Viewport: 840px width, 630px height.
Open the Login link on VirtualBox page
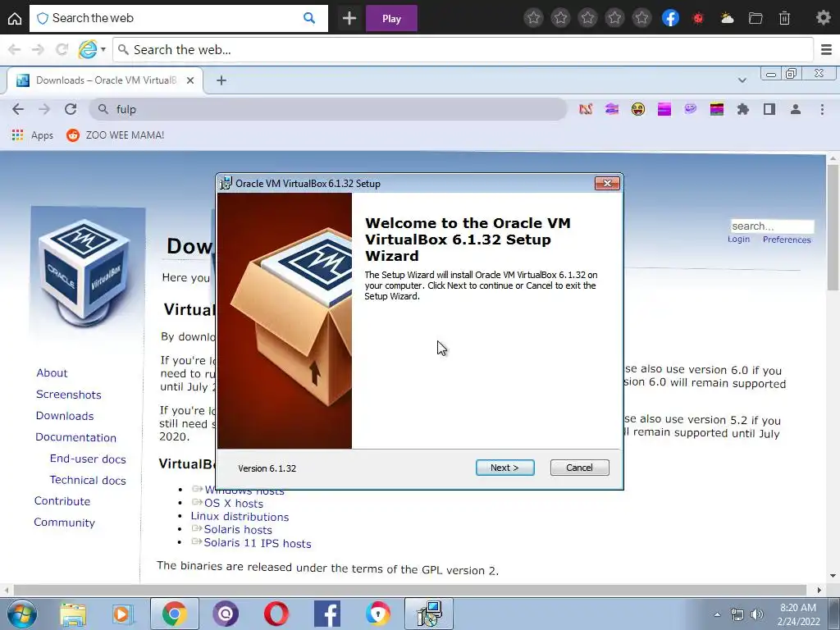click(738, 240)
